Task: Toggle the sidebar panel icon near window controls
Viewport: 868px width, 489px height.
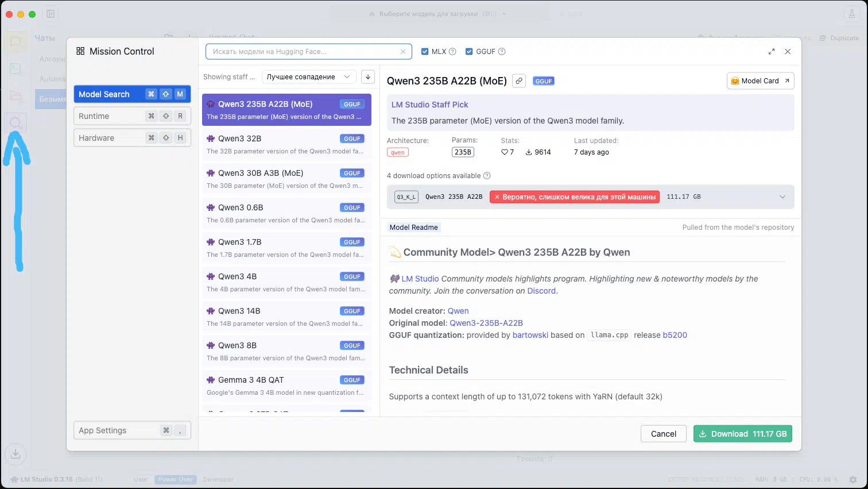Action: (x=51, y=14)
